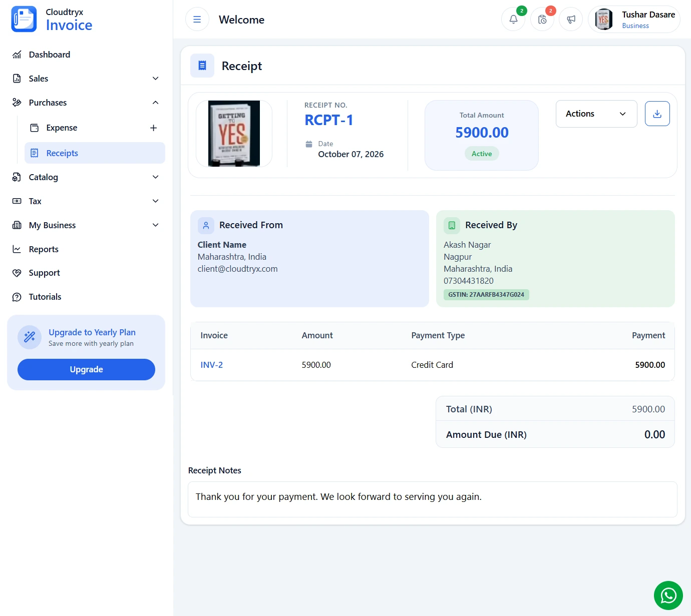
Task: Download the receipt using download icon
Action: 657,114
